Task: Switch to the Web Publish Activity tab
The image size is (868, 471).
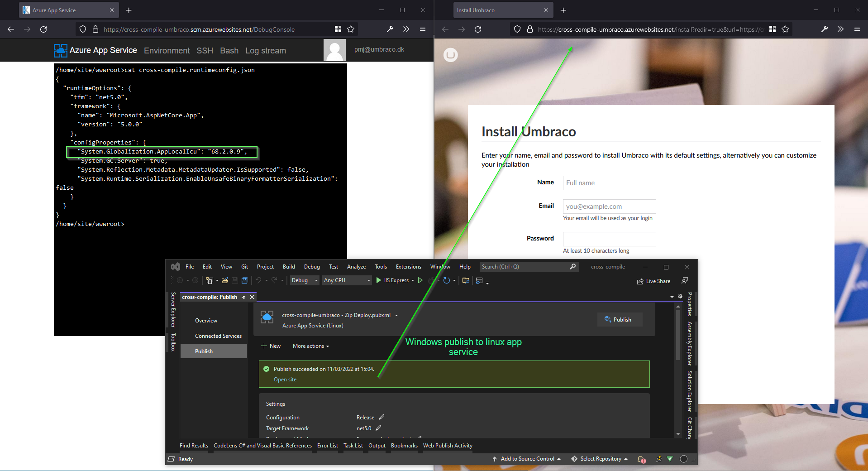Action: pyautogui.click(x=448, y=446)
